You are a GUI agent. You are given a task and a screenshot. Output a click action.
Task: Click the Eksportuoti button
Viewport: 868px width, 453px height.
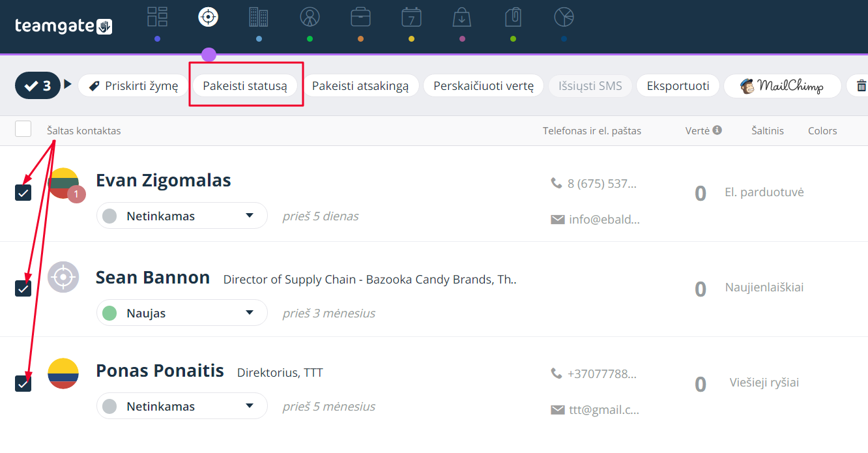[678, 85]
